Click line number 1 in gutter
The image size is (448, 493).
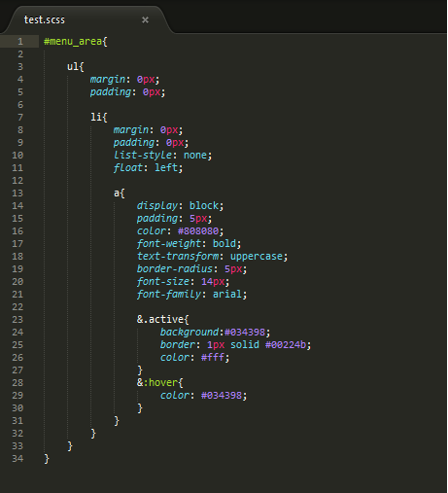(20, 42)
